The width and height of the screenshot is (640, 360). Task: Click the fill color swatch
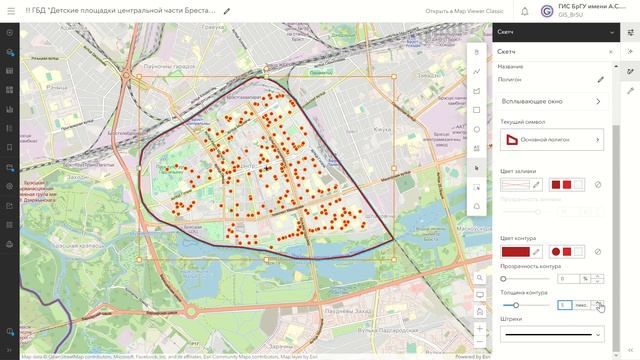515,185
